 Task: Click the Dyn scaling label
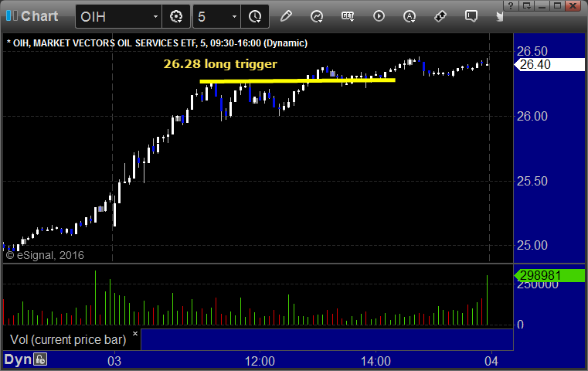point(18,359)
